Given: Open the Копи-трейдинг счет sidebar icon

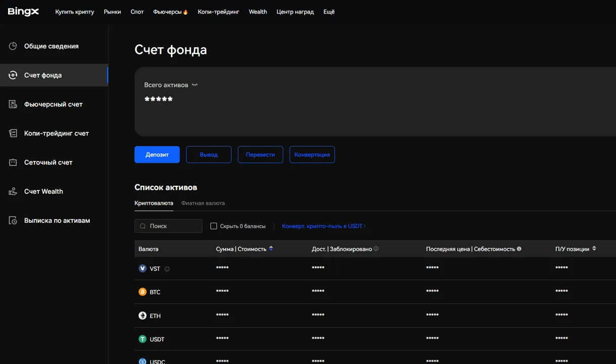Looking at the screenshot, I should (x=13, y=133).
